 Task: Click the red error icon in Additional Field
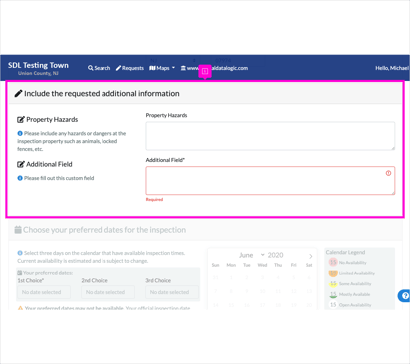point(388,173)
